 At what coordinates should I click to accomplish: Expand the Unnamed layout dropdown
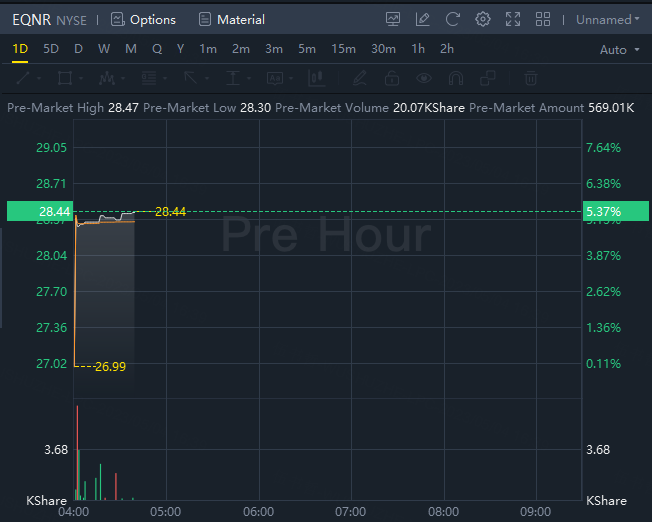click(608, 20)
